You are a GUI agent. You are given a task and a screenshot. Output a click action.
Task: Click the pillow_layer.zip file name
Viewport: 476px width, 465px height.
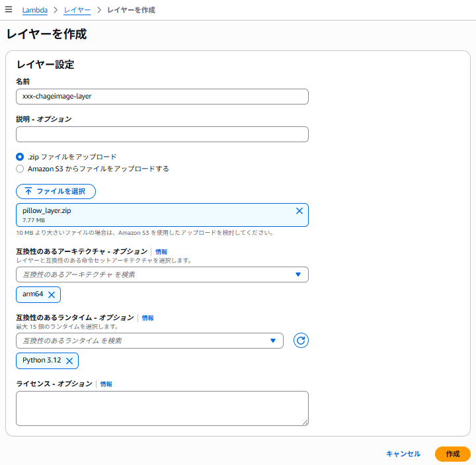coord(47,210)
